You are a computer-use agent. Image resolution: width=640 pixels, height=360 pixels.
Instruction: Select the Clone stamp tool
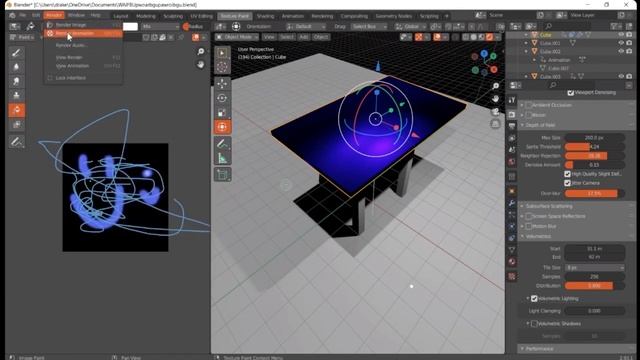(x=16, y=96)
